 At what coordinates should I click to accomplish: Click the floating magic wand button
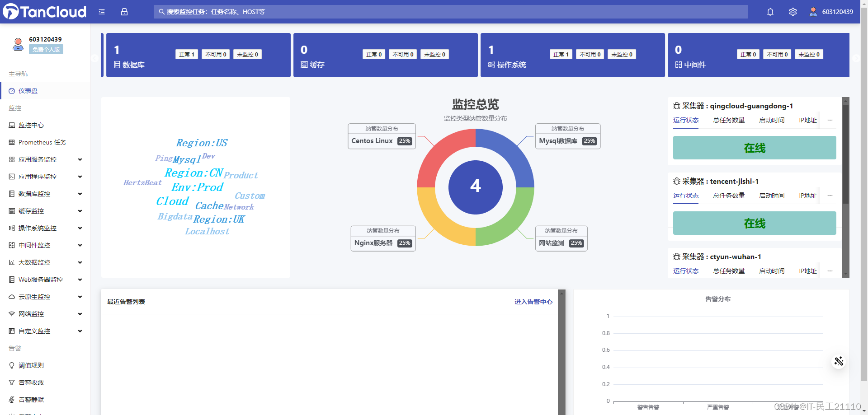point(839,361)
